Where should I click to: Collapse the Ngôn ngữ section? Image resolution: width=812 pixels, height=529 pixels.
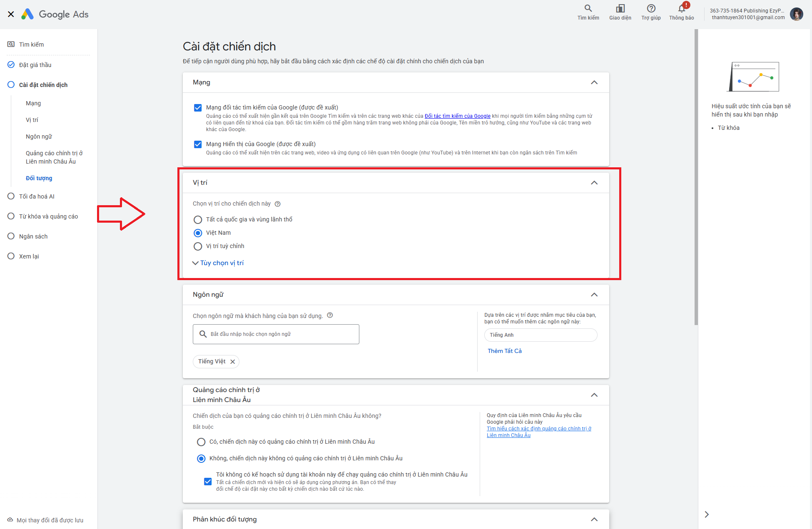pos(594,295)
